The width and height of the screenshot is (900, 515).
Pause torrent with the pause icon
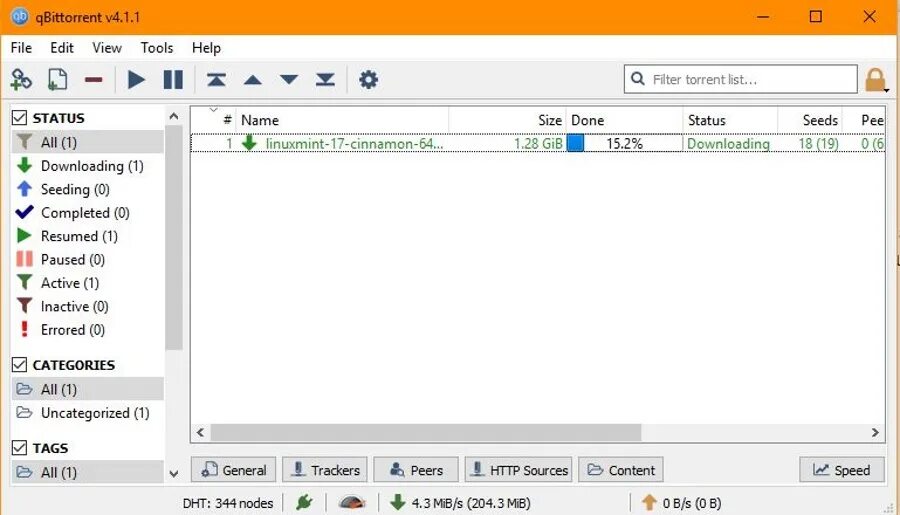tap(173, 80)
